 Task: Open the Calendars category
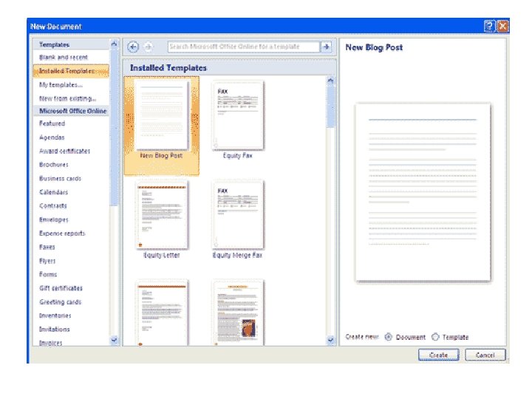point(53,192)
